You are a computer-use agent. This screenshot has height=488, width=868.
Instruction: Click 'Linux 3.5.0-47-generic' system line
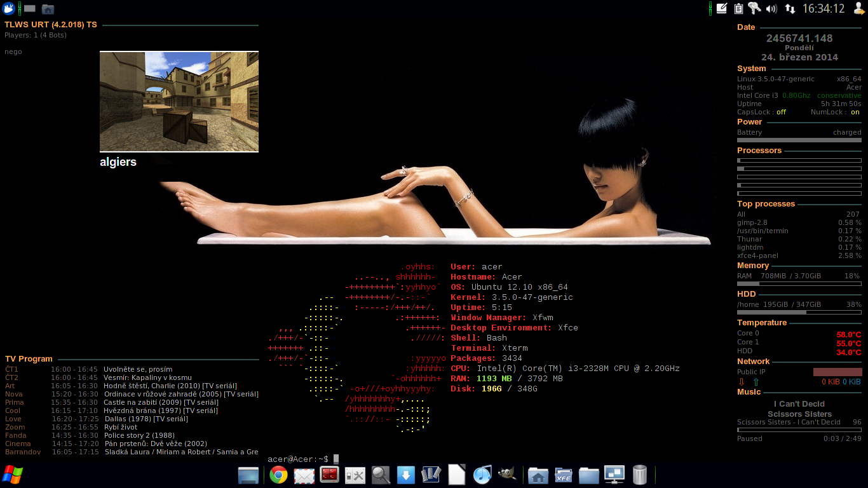pos(776,79)
